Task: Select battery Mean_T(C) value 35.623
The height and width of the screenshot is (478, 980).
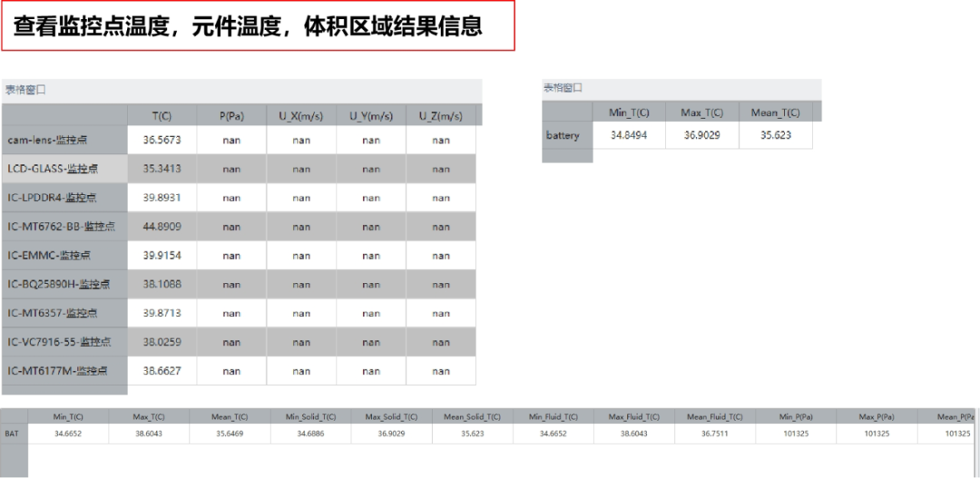Action: point(776,135)
